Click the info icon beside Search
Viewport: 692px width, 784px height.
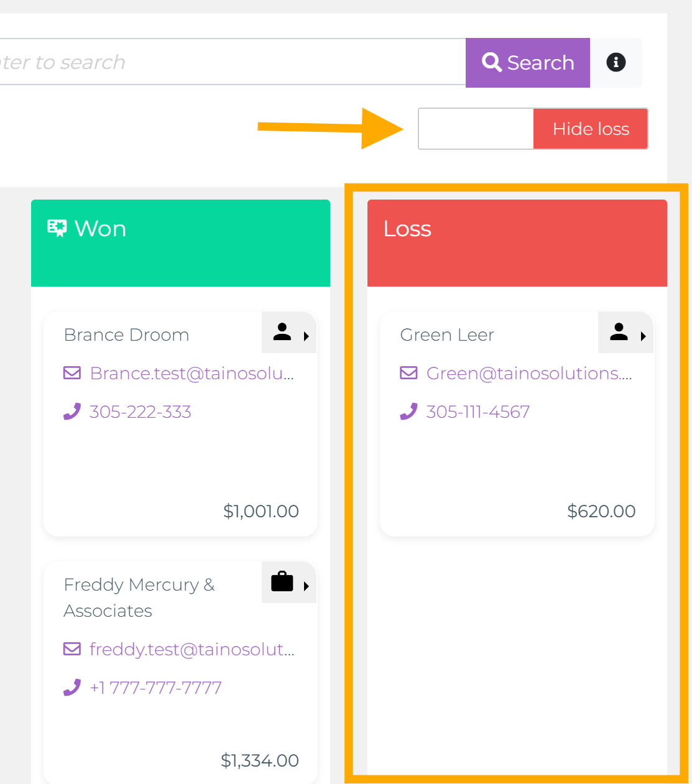(x=616, y=62)
